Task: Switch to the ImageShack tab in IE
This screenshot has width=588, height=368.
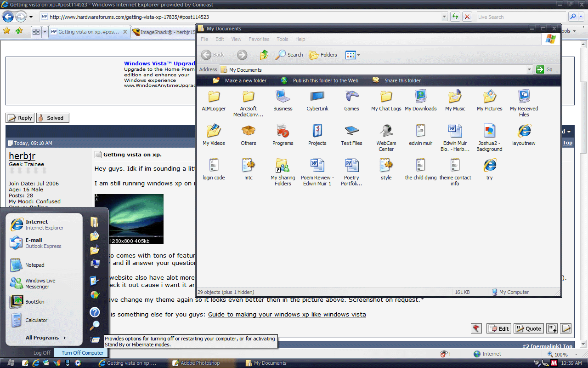Action: pos(164,32)
